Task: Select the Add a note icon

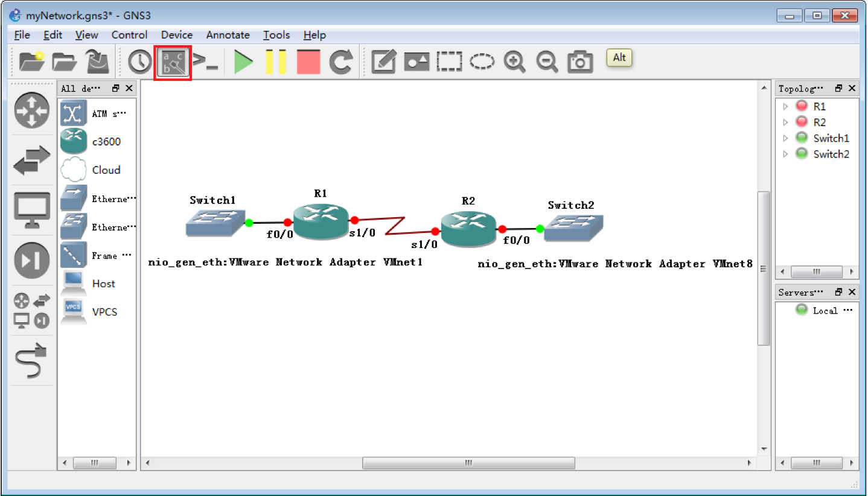Action: pyautogui.click(x=384, y=62)
